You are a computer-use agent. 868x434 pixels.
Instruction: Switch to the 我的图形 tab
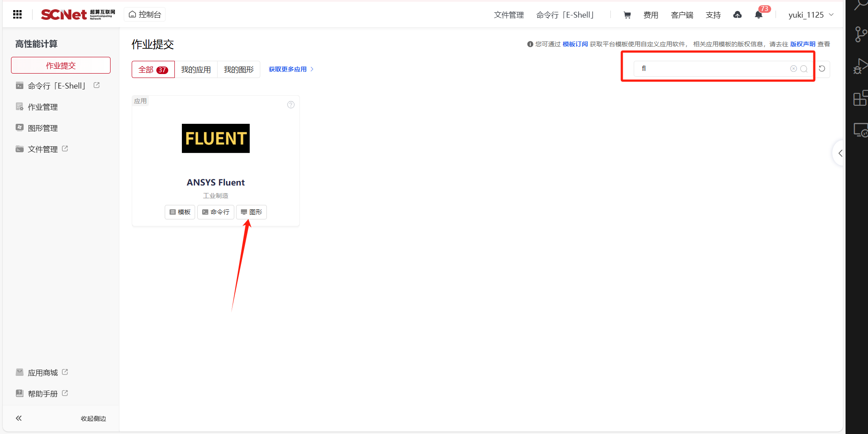(x=239, y=70)
